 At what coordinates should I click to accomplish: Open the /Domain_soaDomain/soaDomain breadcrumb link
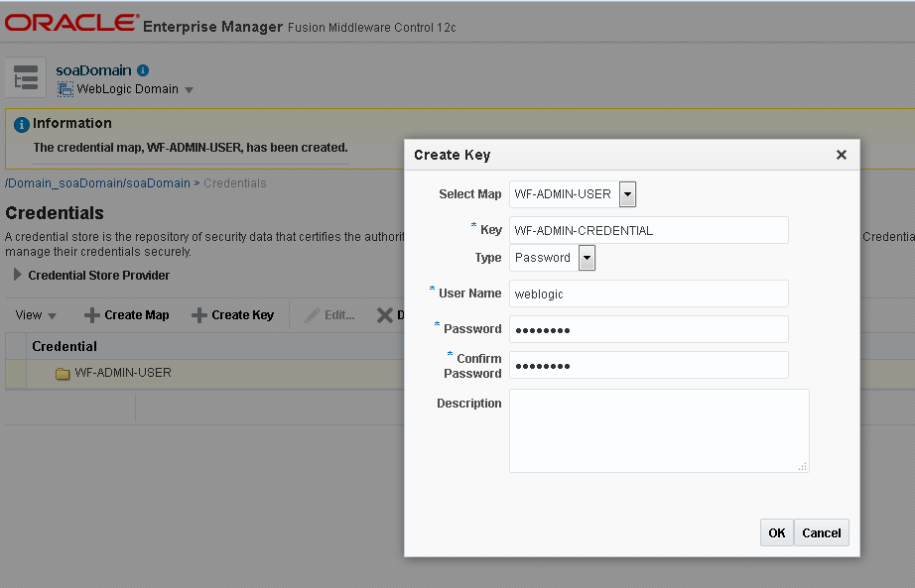pyautogui.click(x=97, y=183)
